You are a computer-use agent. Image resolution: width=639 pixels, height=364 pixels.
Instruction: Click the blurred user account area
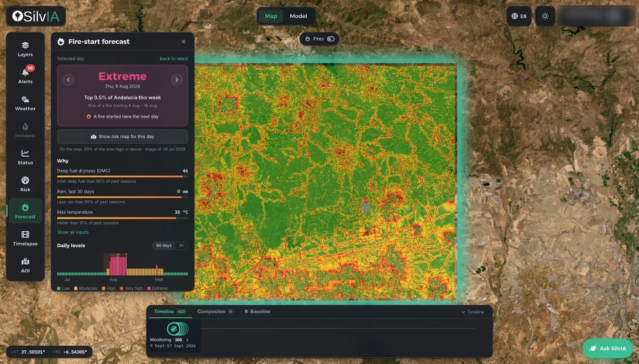click(595, 16)
